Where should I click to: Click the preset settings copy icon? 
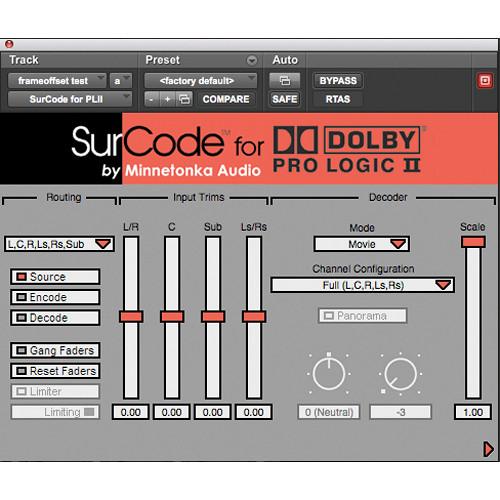pos(184,99)
